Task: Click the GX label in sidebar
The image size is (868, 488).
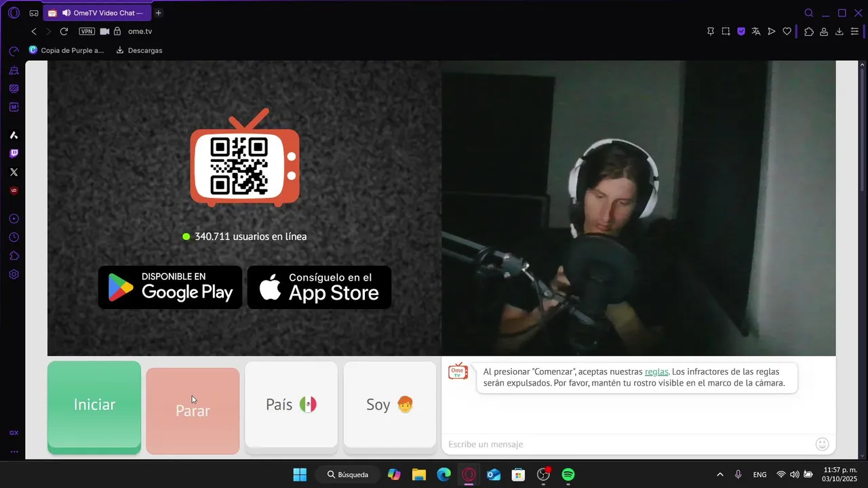Action: point(14,432)
